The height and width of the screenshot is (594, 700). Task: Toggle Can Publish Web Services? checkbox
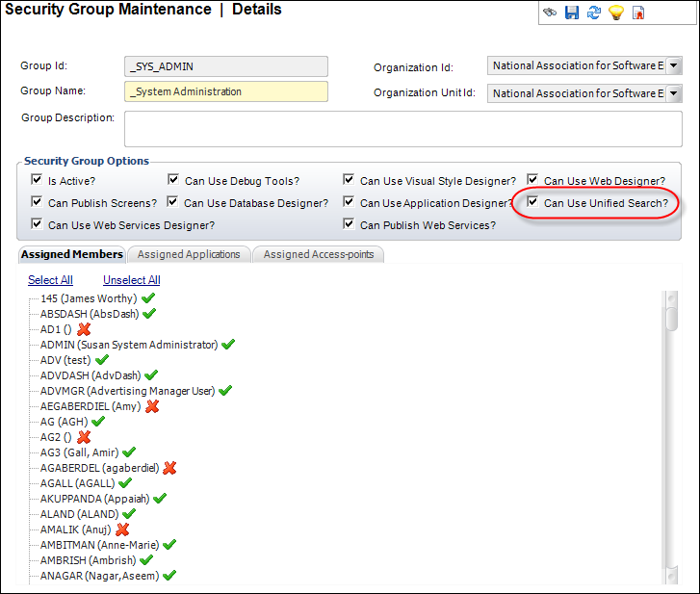(x=349, y=223)
